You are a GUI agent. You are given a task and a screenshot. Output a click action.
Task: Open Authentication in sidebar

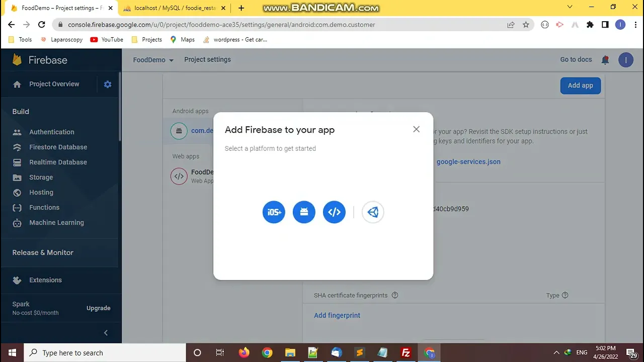[x=51, y=132]
